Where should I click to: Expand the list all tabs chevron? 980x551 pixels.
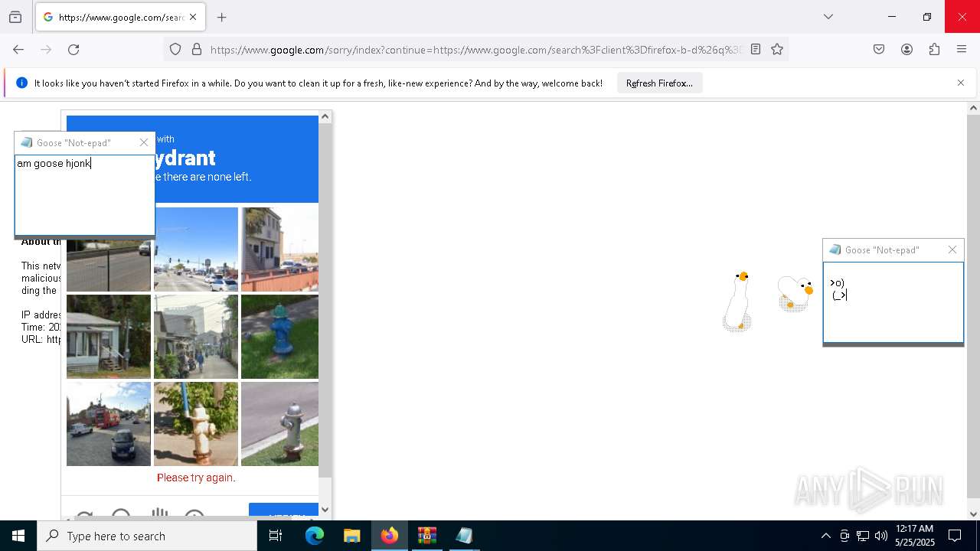(828, 17)
